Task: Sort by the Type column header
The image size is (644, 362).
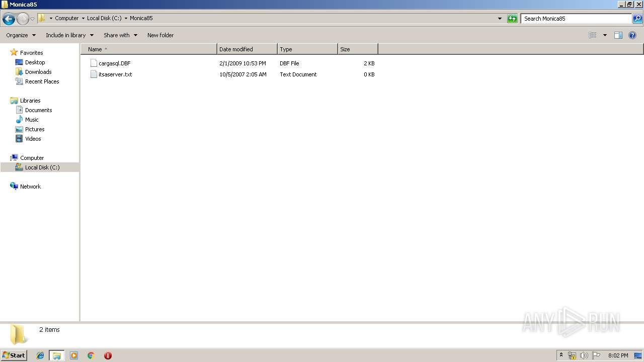Action: tap(307, 49)
